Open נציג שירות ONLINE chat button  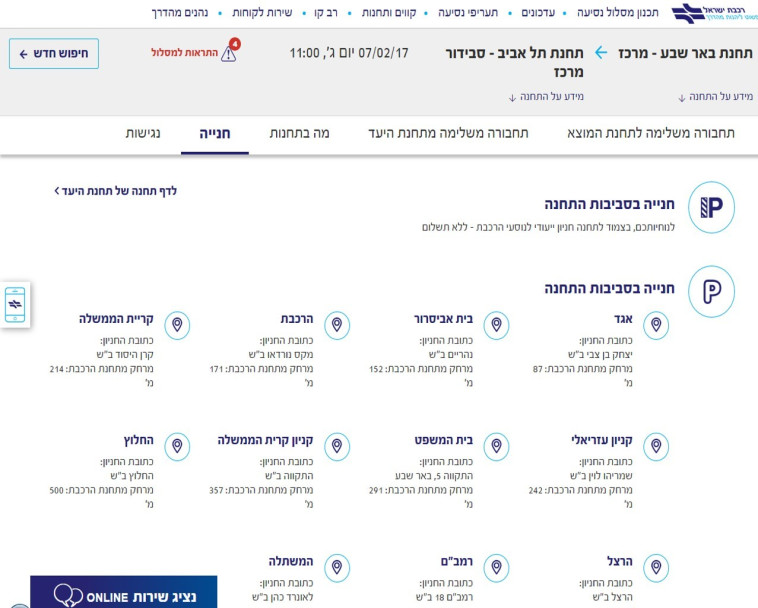(x=124, y=592)
